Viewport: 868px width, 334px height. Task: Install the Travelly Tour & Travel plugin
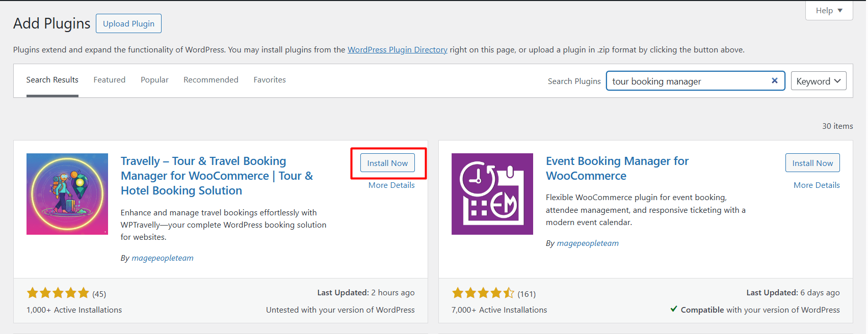click(x=387, y=163)
